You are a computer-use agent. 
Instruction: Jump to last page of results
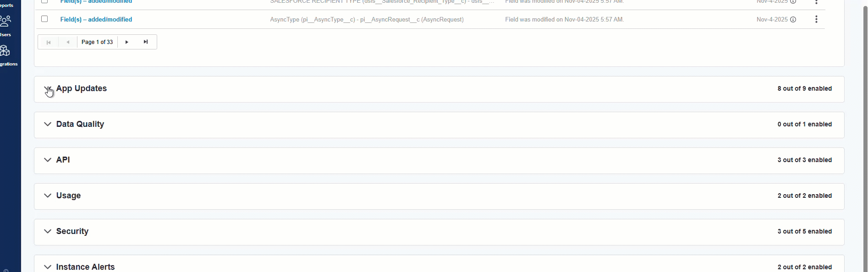point(146,42)
